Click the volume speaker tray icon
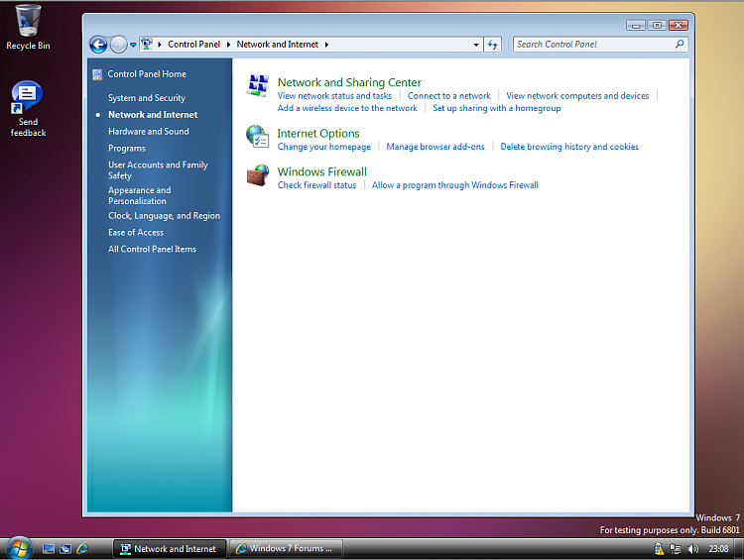This screenshot has width=744, height=560. (x=693, y=549)
